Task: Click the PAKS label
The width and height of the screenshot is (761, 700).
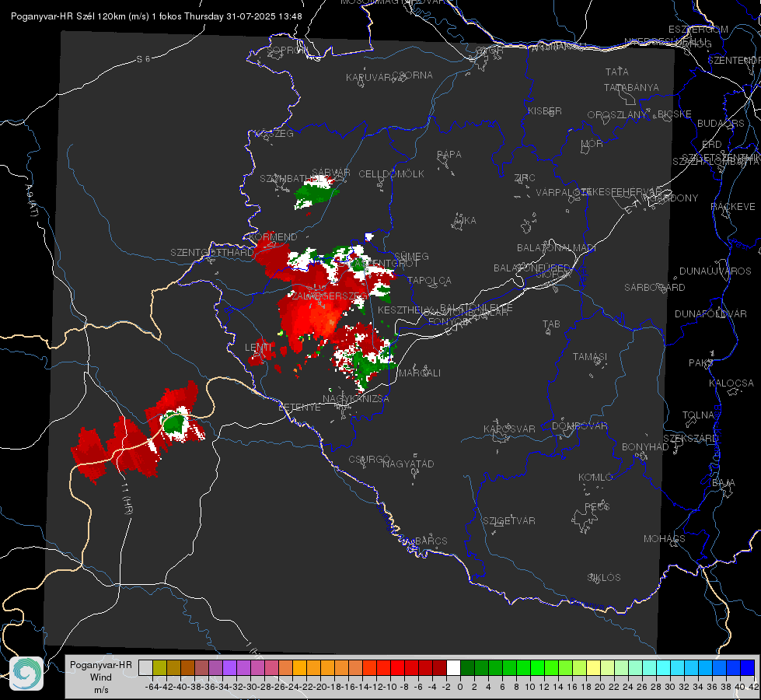Action: click(x=701, y=363)
